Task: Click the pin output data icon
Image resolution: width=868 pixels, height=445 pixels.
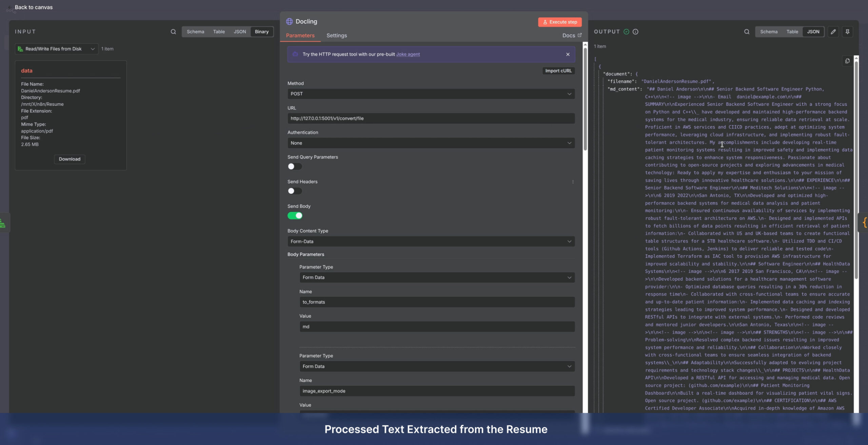Action: 847,32
